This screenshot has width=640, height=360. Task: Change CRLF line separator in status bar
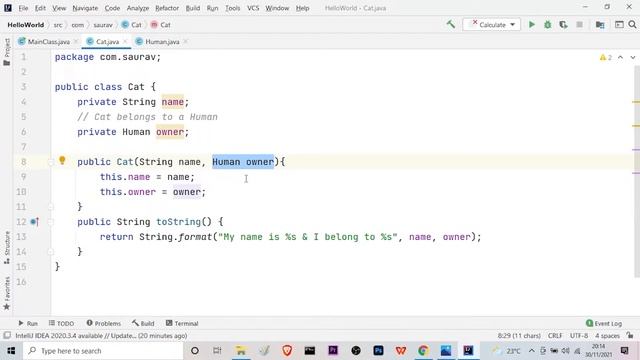[555, 336]
